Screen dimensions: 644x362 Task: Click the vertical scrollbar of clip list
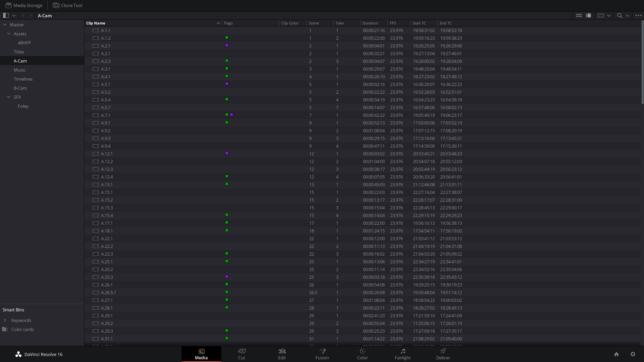(x=642, y=62)
